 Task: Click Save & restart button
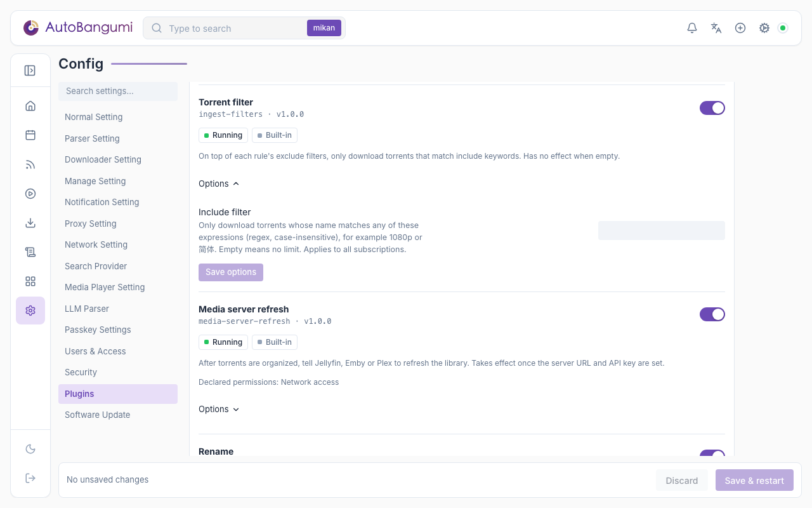coord(754,480)
